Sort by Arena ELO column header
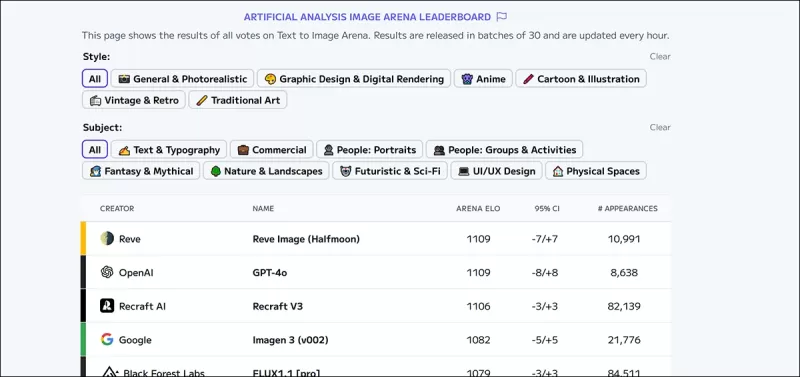The width and height of the screenshot is (800, 377). point(478,209)
